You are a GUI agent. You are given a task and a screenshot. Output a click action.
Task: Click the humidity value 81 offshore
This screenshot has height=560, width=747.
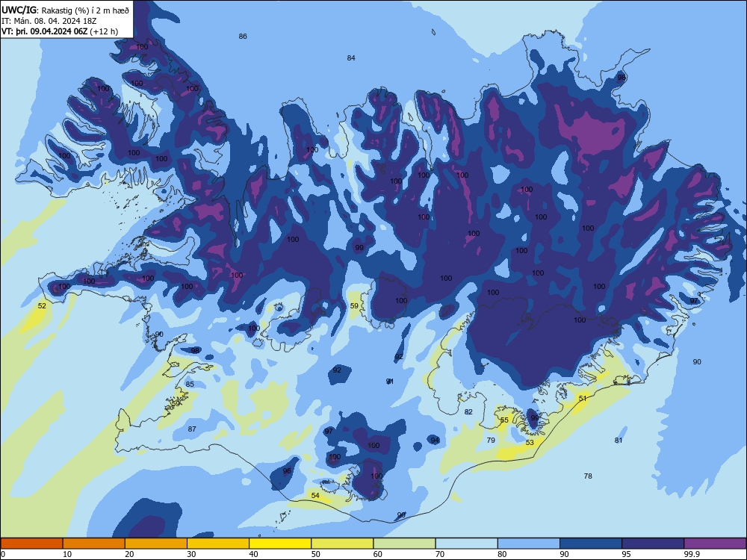click(x=619, y=441)
